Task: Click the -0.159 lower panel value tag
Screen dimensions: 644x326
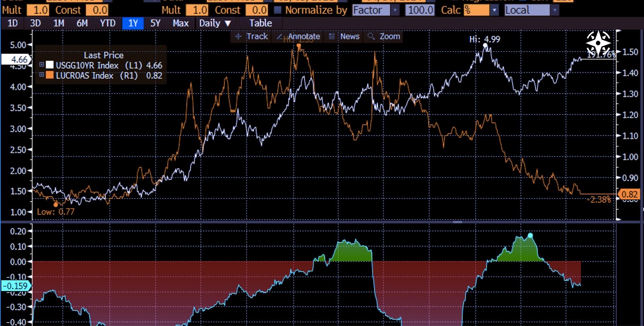Action: [16, 286]
